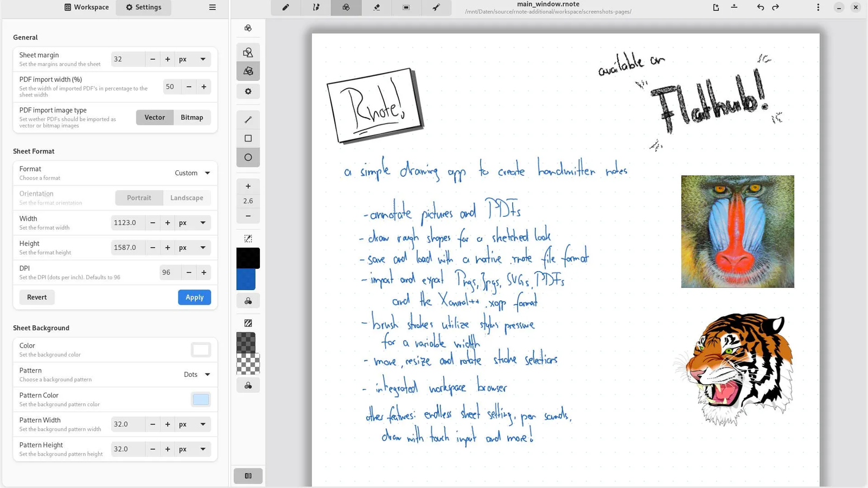Open the Format dropdown showing Custom
The height and width of the screenshot is (488, 868).
pyautogui.click(x=192, y=173)
